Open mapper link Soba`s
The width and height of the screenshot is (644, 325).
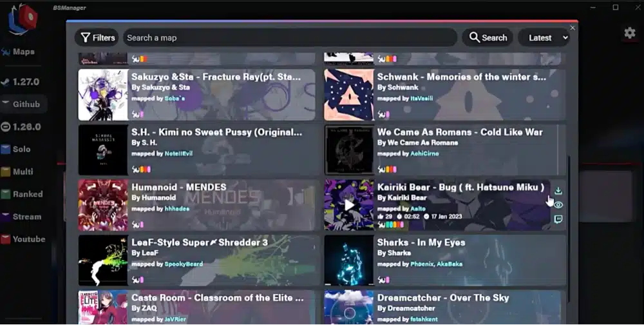tap(175, 98)
